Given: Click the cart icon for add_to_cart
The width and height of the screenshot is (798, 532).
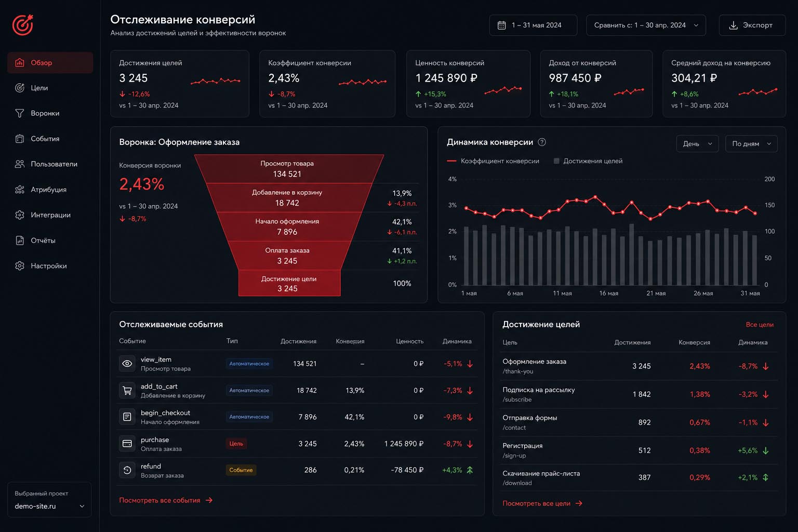Looking at the screenshot, I should [127, 390].
